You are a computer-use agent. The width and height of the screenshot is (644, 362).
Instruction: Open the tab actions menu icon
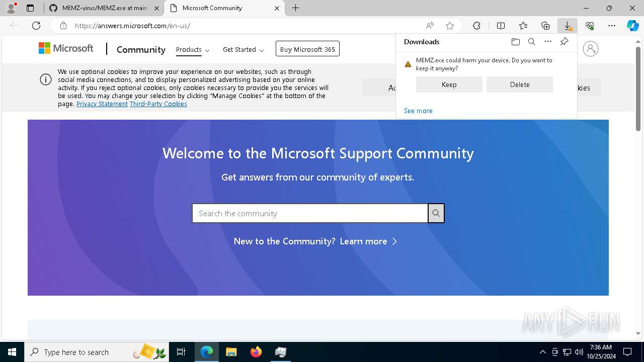[30, 8]
